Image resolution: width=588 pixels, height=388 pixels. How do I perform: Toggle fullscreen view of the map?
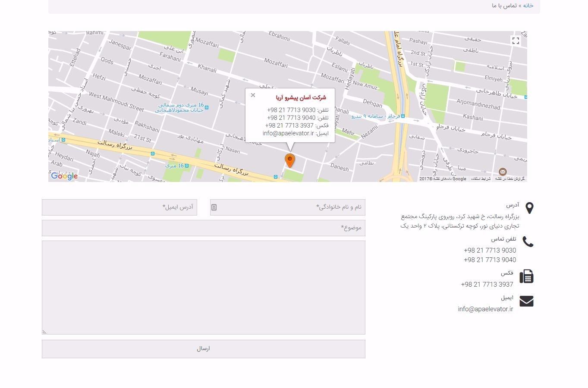point(516,41)
